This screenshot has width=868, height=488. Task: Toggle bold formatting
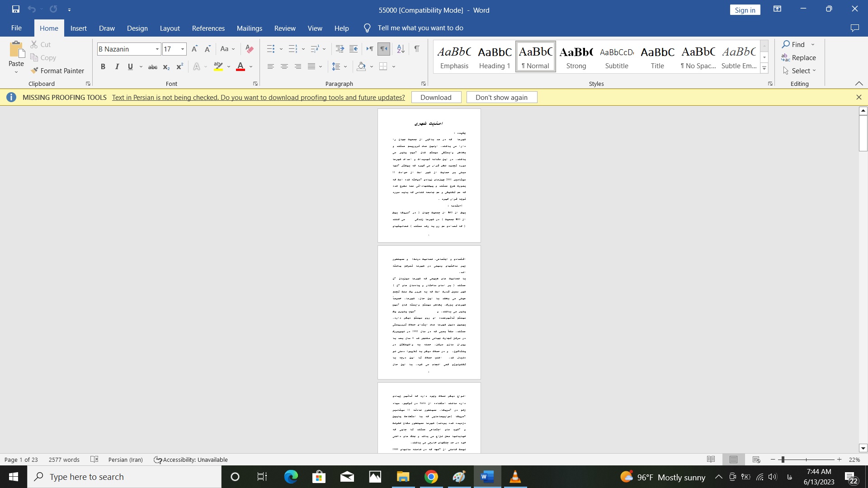(103, 66)
